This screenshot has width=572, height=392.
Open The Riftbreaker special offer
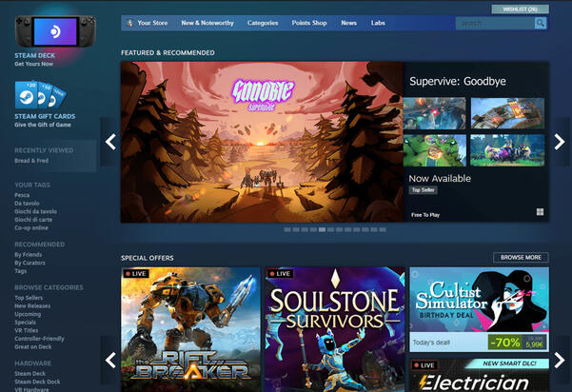click(x=190, y=329)
